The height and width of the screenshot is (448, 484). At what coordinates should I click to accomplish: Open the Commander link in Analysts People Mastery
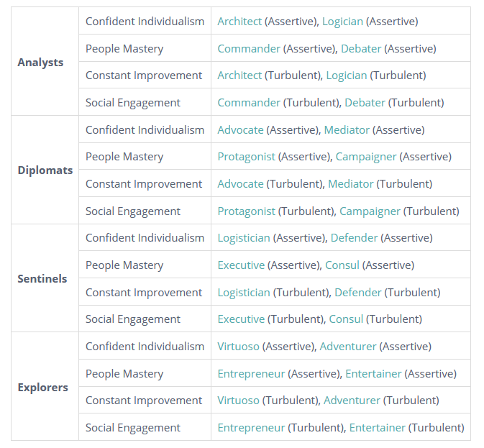[x=249, y=48]
